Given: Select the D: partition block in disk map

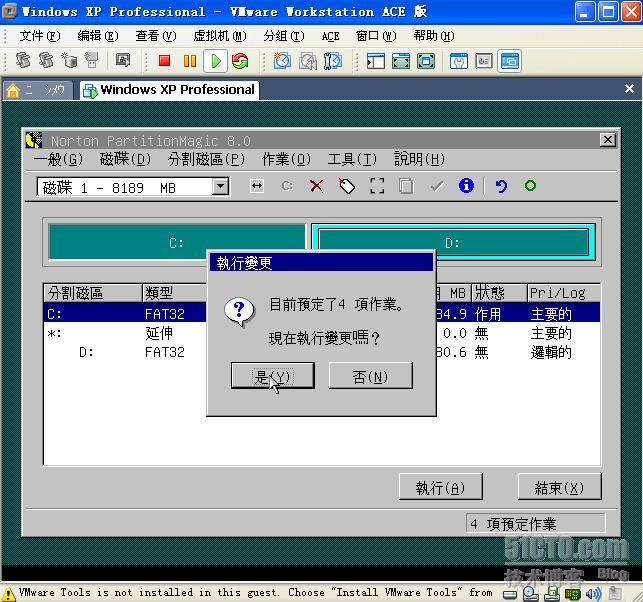Looking at the screenshot, I should click(x=453, y=243).
